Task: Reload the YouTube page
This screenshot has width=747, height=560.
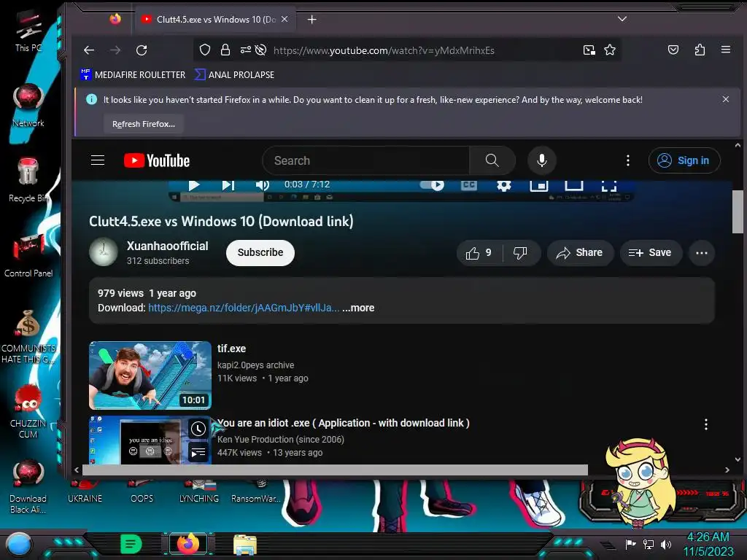Action: [x=142, y=50]
